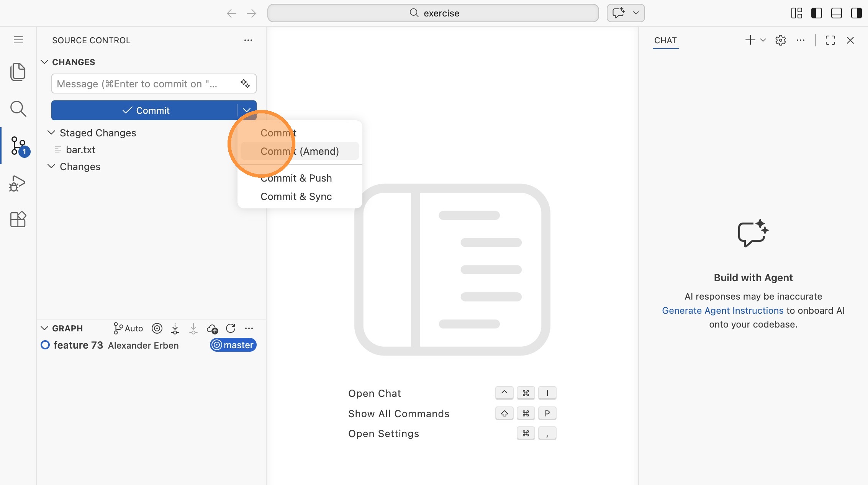Collapse the Staged Changes group
The image size is (868, 485).
tap(51, 133)
